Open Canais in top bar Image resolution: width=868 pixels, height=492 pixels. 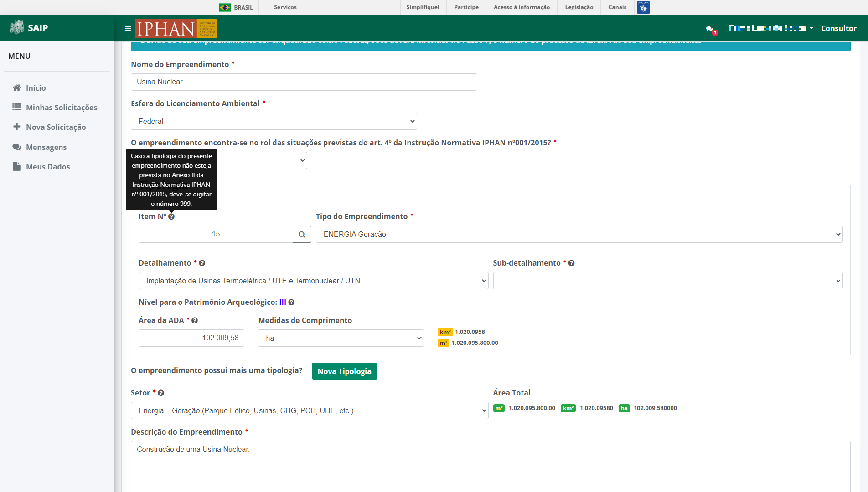tap(617, 7)
